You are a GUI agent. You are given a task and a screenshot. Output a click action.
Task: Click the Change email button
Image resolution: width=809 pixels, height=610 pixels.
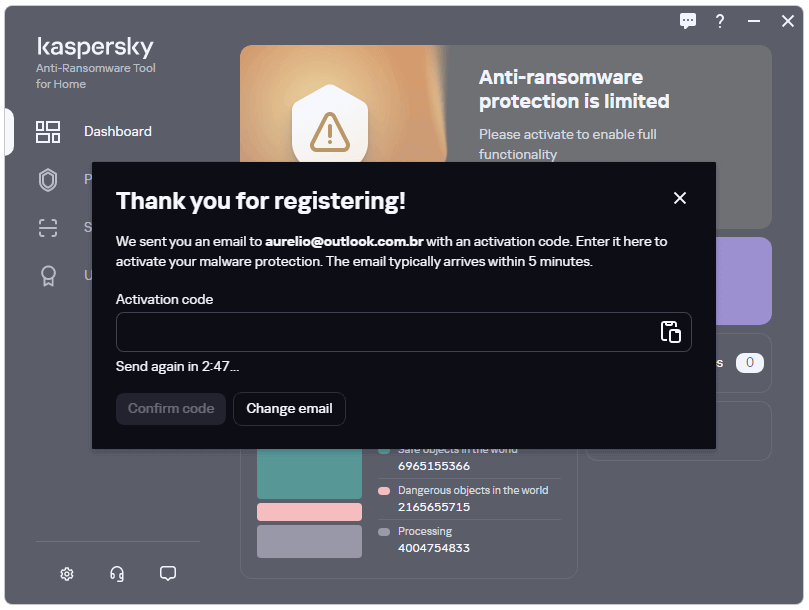[289, 409]
